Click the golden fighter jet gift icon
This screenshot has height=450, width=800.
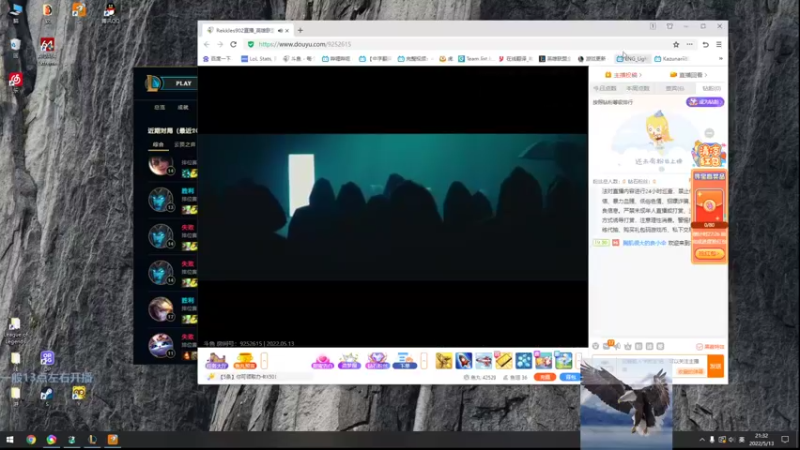(x=444, y=361)
